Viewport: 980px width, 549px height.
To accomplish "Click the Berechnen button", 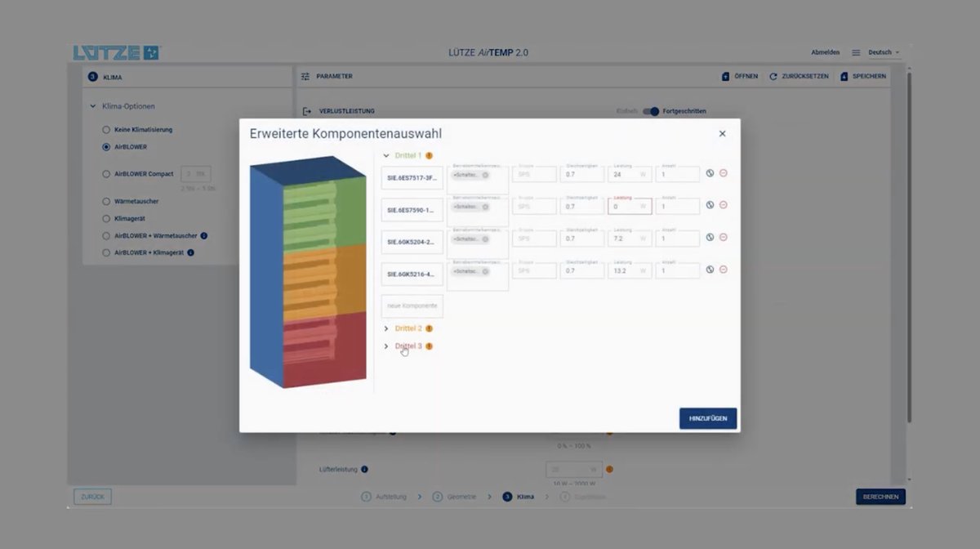I will (880, 497).
